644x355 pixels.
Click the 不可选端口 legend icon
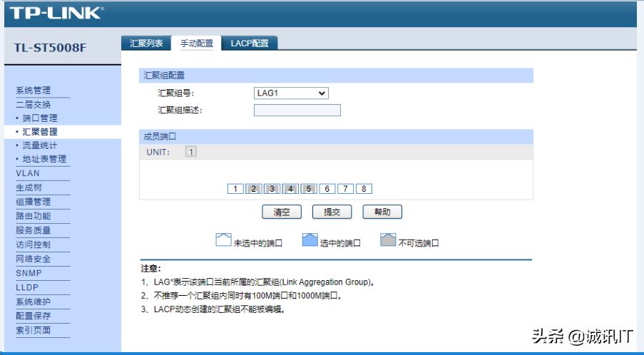tap(387, 240)
